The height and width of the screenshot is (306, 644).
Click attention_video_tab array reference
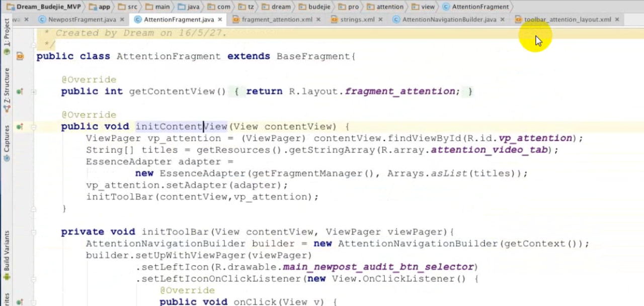point(490,150)
